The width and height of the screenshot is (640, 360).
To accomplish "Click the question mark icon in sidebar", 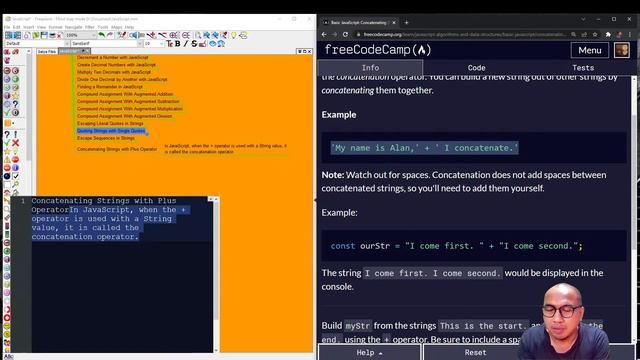I will pyautogui.click(x=7, y=134).
